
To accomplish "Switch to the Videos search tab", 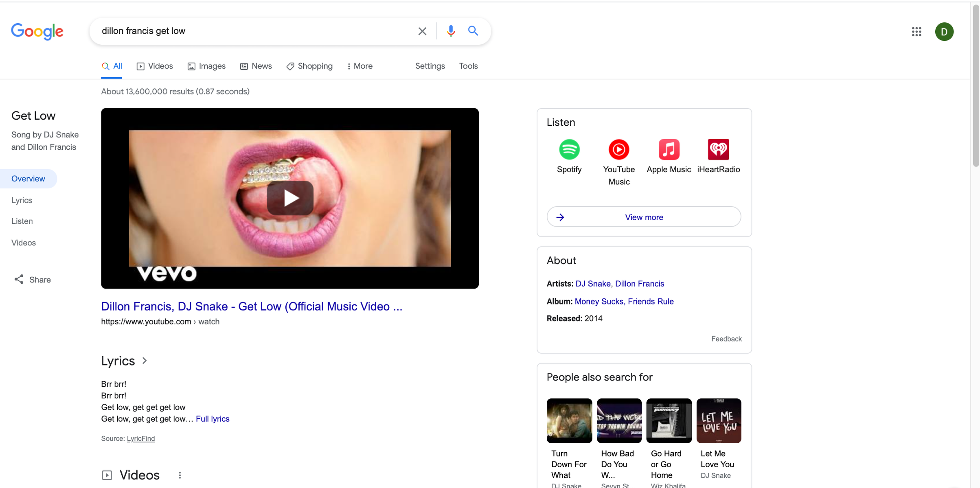I will tap(155, 66).
